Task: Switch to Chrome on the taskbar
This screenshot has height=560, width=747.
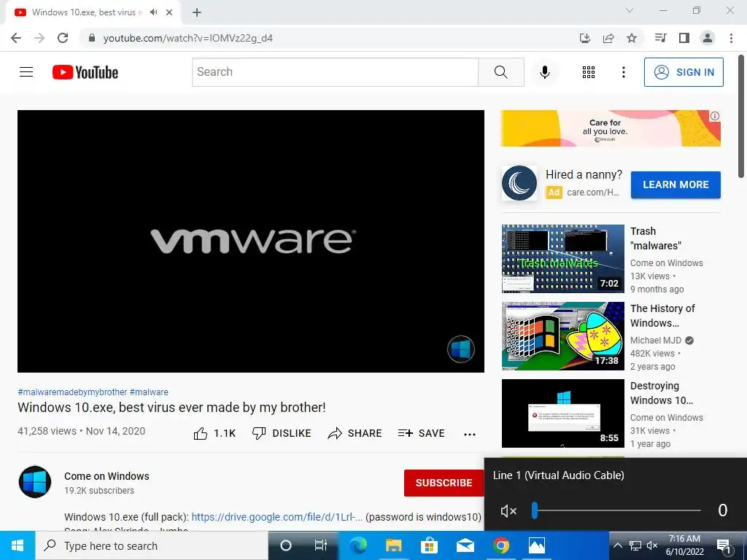Action: 500,545
